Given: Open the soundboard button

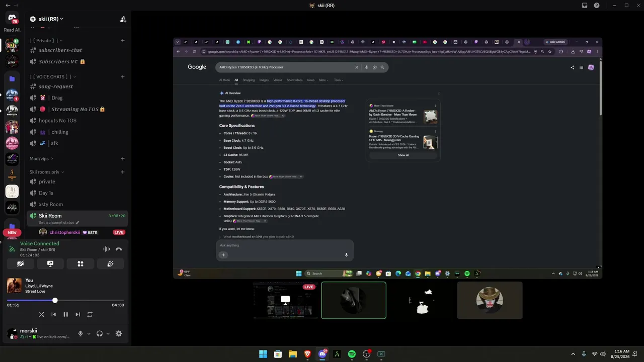Looking at the screenshot, I should [110, 263].
